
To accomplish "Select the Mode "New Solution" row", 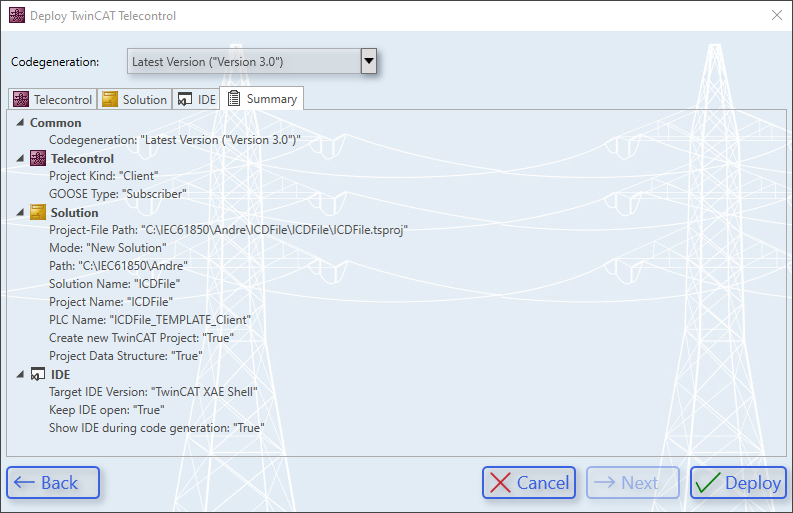I will point(108,248).
